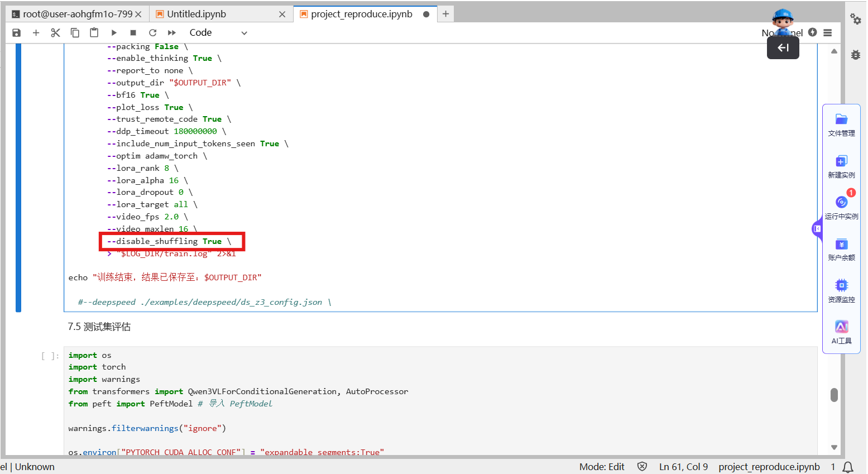This screenshot has width=868, height=474.
Task: Save the notebook with the floppy disk icon
Action: 16,33
